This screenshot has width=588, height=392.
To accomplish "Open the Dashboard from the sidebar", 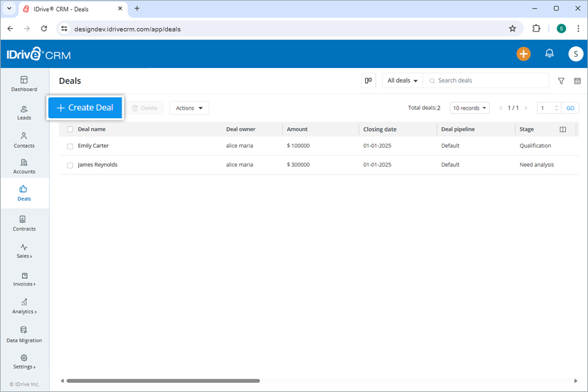I will click(24, 84).
